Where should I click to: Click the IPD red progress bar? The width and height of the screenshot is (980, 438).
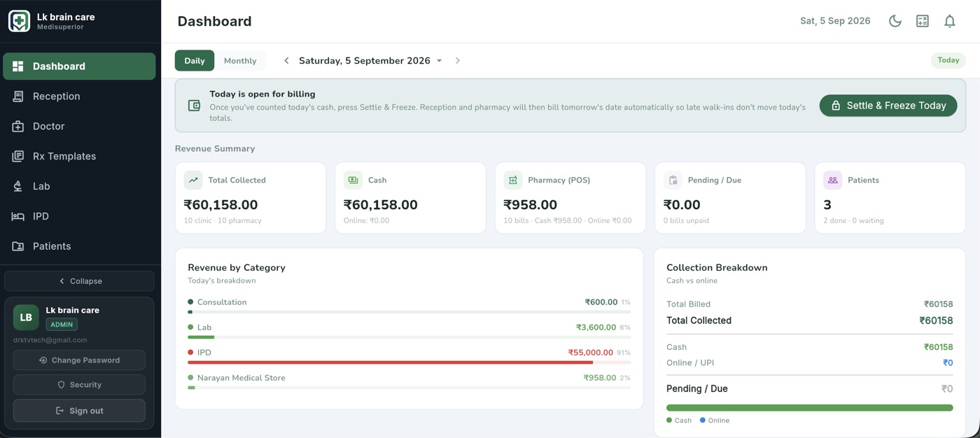coord(409,362)
